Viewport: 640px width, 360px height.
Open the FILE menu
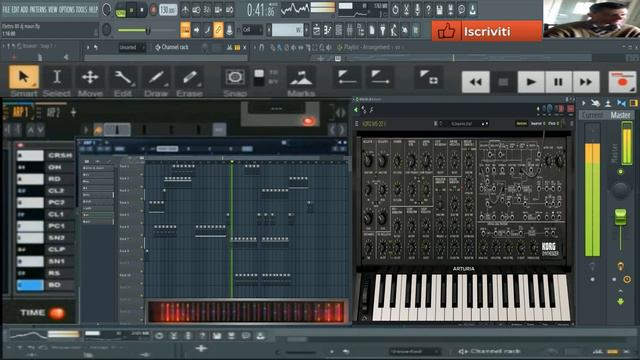pyautogui.click(x=6, y=9)
